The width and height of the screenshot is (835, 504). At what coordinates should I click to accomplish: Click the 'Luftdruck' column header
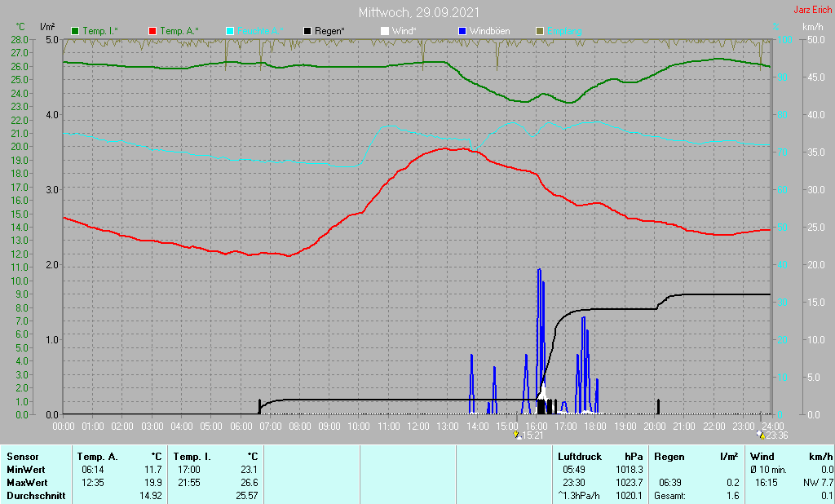pyautogui.click(x=580, y=457)
